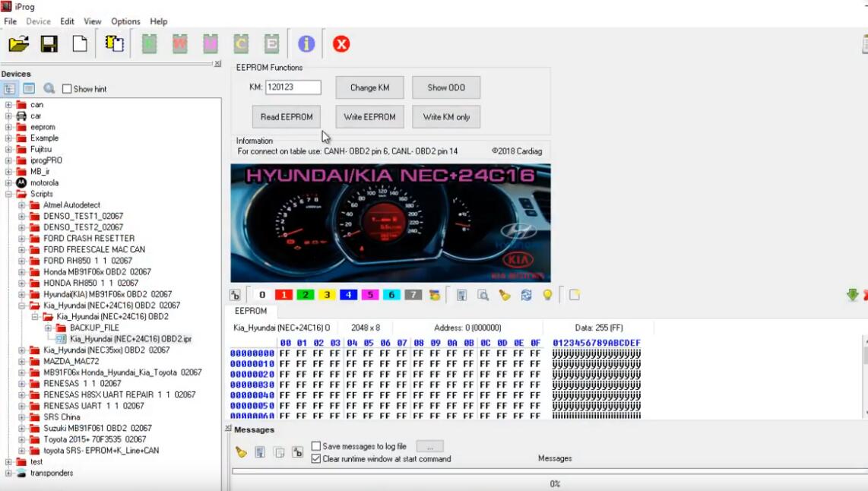Click the Messages save-log document icon
Image resolution: width=868 pixels, height=491 pixels.
tap(260, 452)
